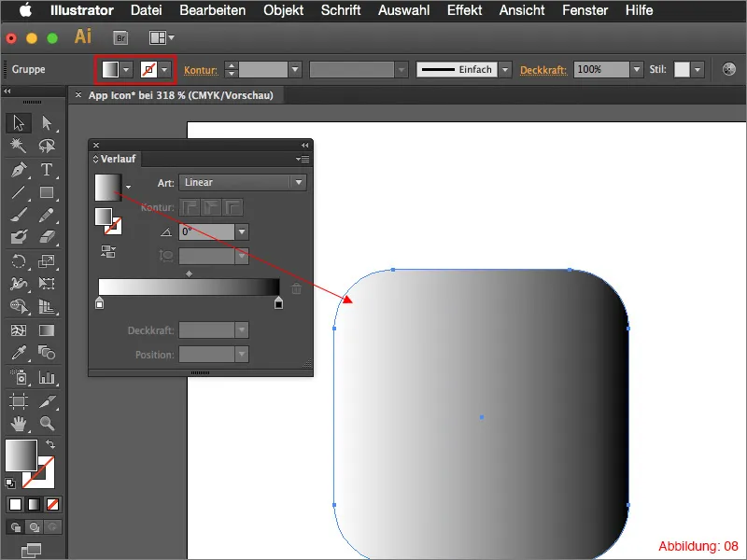
Task: Select the Hand tool
Action: pos(19,424)
